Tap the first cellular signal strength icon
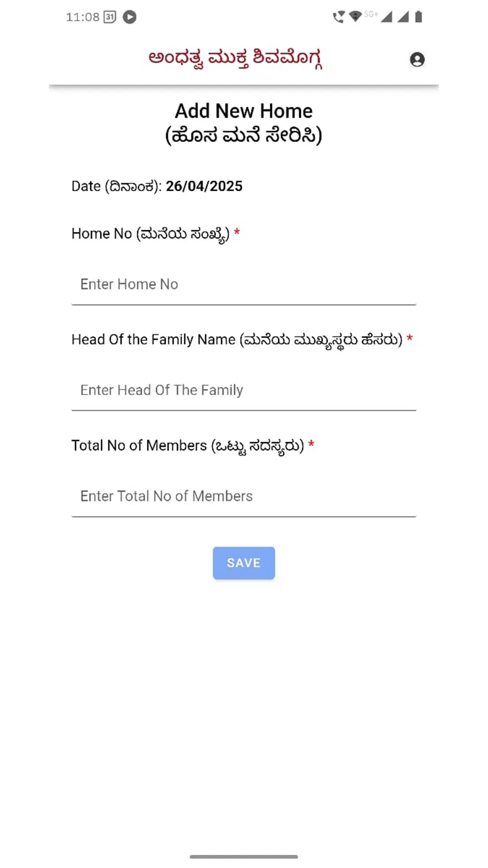 click(x=386, y=17)
